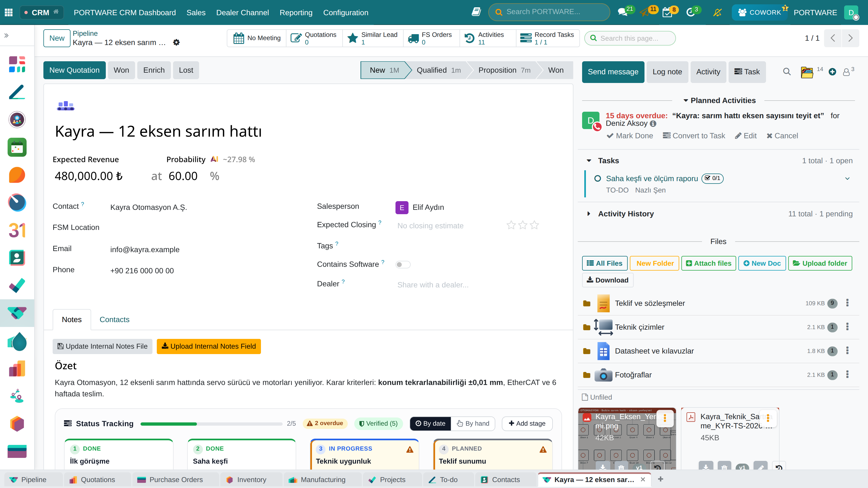Viewport: 868px width, 488px height.
Task: Select the Purchase Orders bottom tab
Action: (x=175, y=480)
